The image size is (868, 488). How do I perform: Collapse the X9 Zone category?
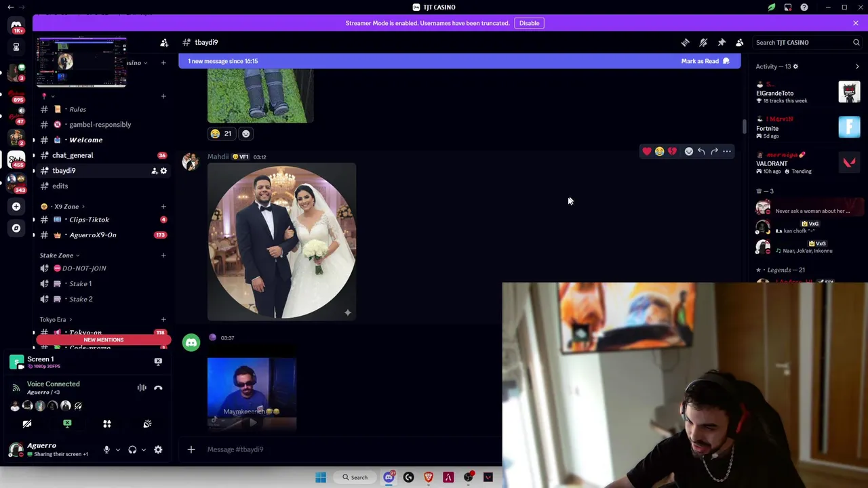(x=66, y=206)
